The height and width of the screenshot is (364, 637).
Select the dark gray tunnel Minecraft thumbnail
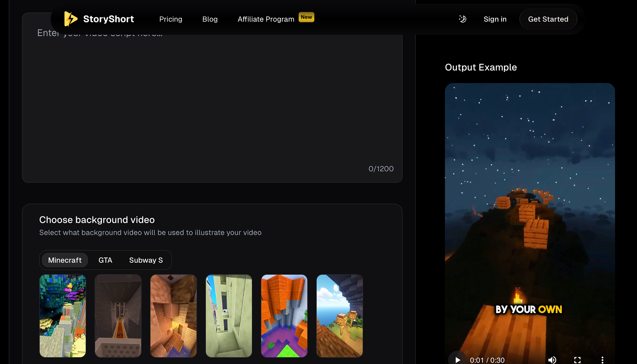coord(118,316)
